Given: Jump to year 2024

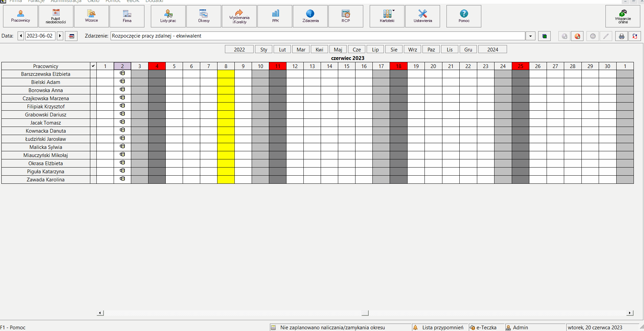Looking at the screenshot, I should [492, 49].
